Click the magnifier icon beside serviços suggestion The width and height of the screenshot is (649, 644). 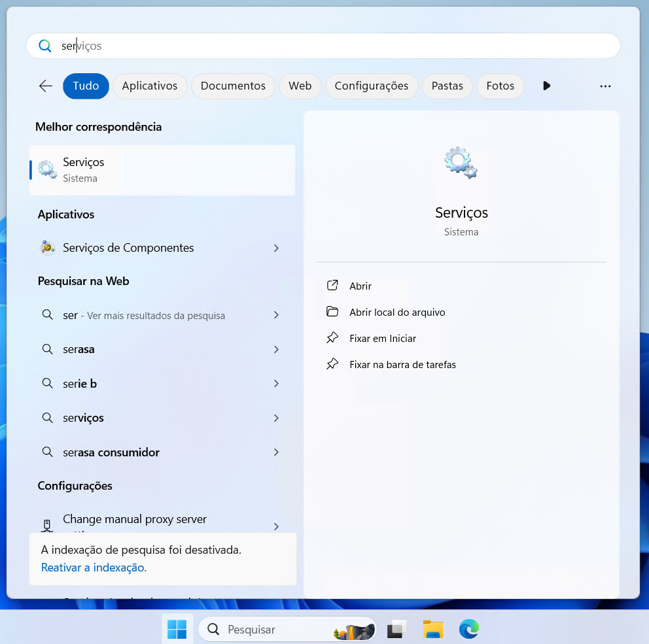pos(48,418)
